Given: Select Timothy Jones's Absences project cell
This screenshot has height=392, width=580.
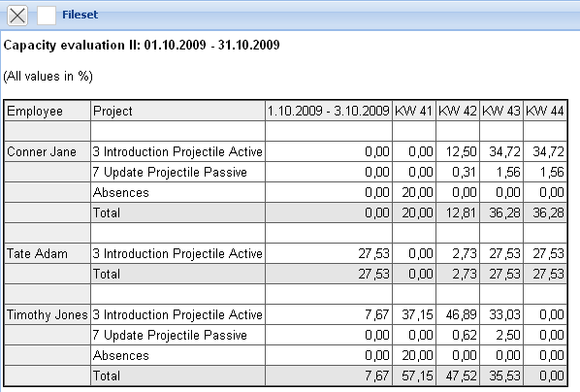Looking at the screenshot, I should click(177, 355).
